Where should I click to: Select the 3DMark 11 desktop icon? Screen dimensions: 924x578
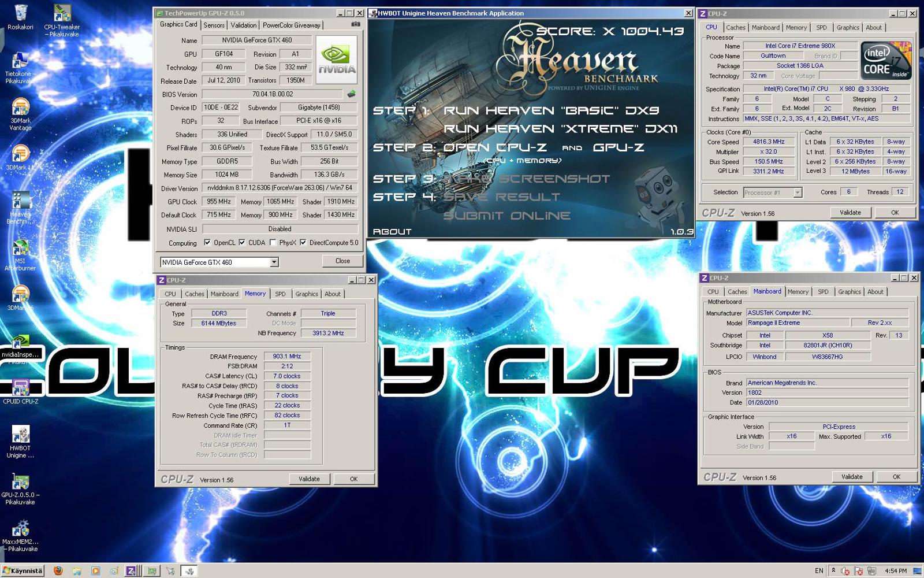[20, 157]
